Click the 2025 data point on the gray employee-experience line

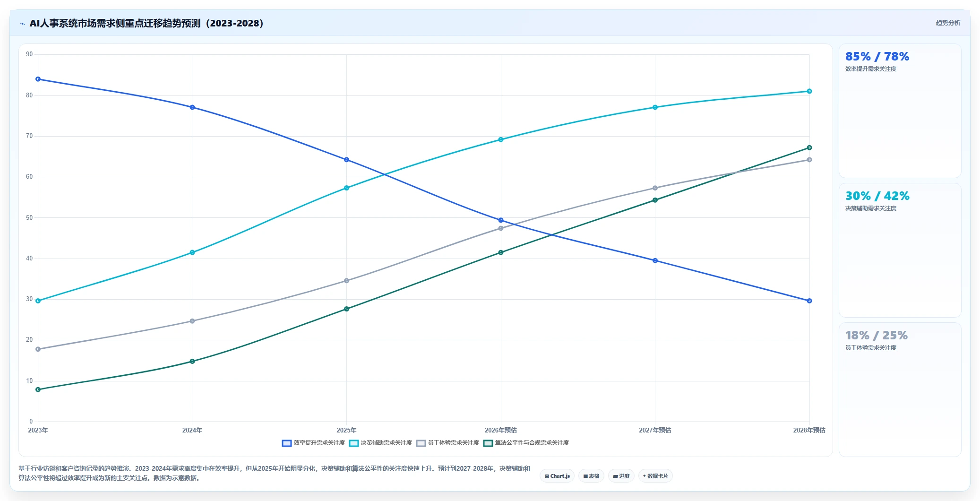click(346, 281)
